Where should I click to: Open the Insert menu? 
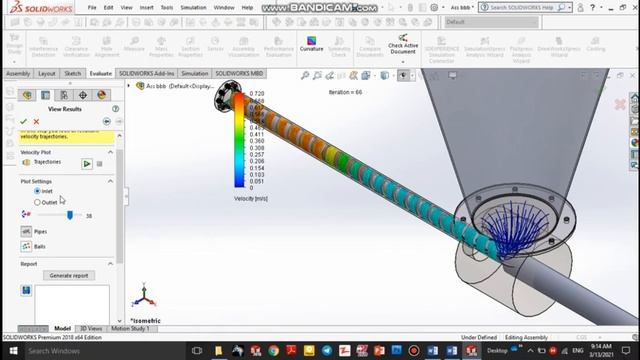pos(147,7)
